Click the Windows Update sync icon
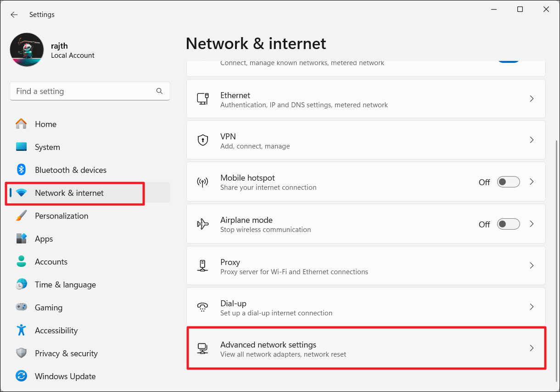The height and width of the screenshot is (392, 560). pos(21,376)
